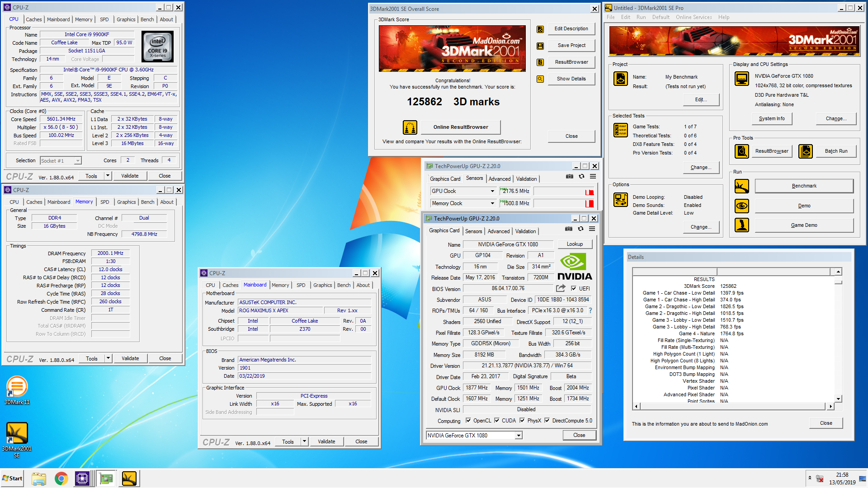
Task: Switch to Bench tab in CPU-Z Mainboard window
Action: coord(344,285)
